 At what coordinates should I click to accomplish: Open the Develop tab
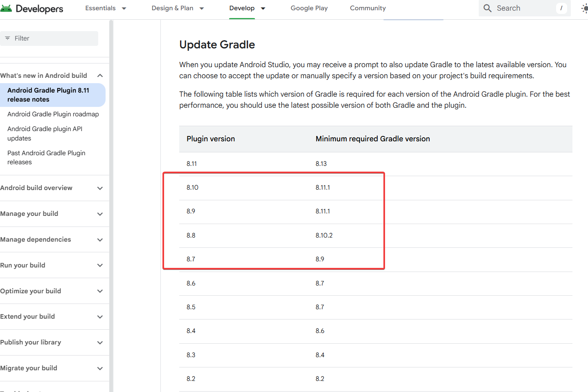tap(242, 8)
